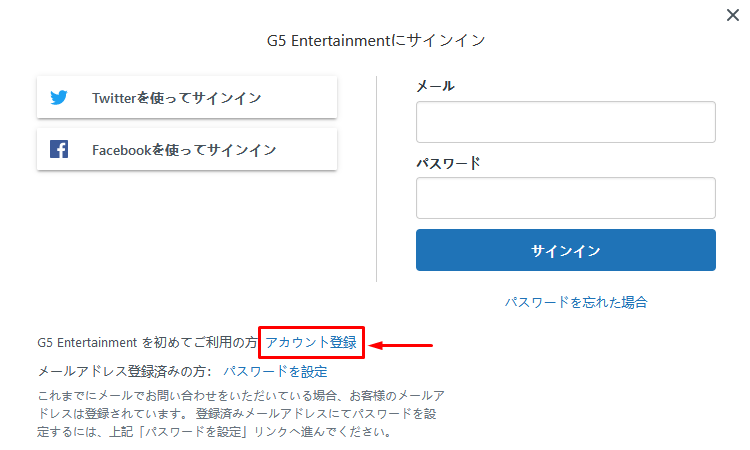Follow the パスワードを設定 link
This screenshot has width=750, height=450.
276,372
